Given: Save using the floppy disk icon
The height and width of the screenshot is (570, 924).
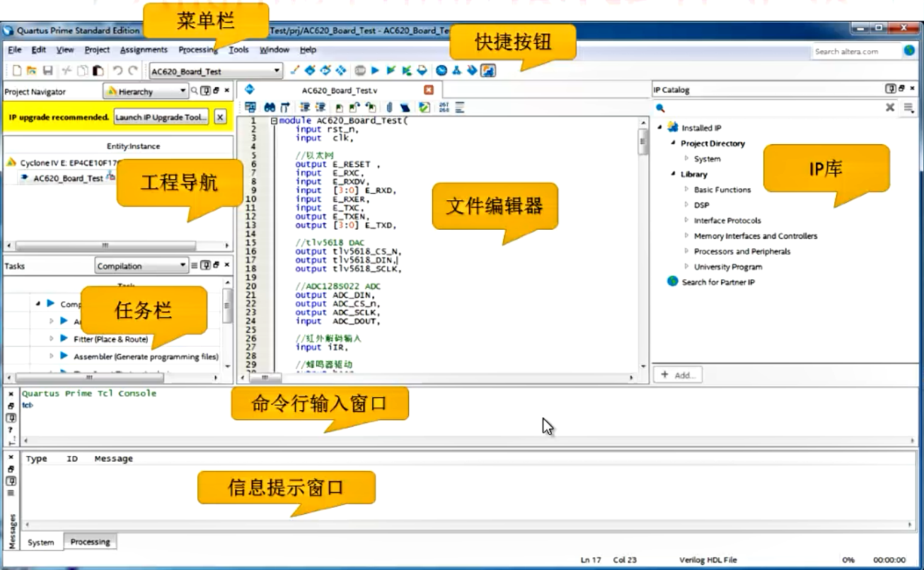Looking at the screenshot, I should click(x=48, y=71).
